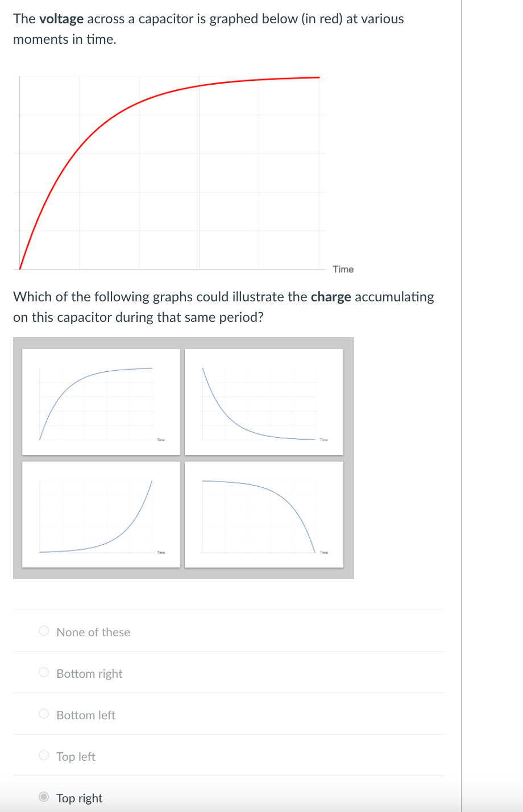This screenshot has height=812, width=523.
Task: Click the top-right decaying curve graph thumbnail
Action: point(263,401)
